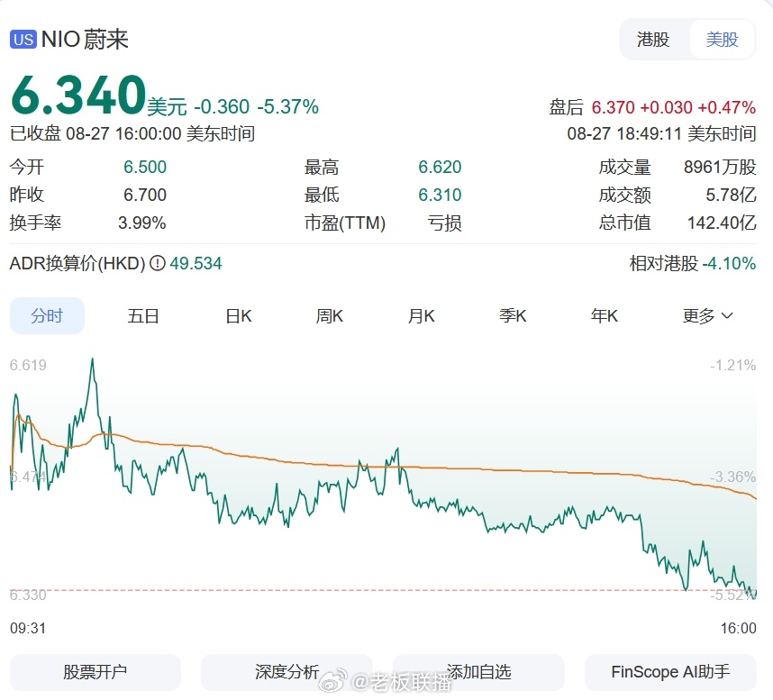The image size is (773, 700).
Task: Click the close timestamp 08-27 16:00:00
Action: coord(123,133)
